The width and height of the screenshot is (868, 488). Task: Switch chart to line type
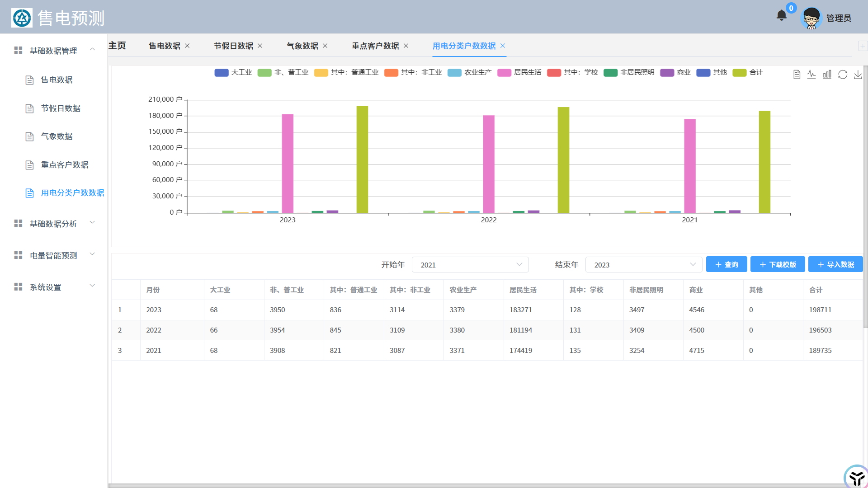coord(811,75)
